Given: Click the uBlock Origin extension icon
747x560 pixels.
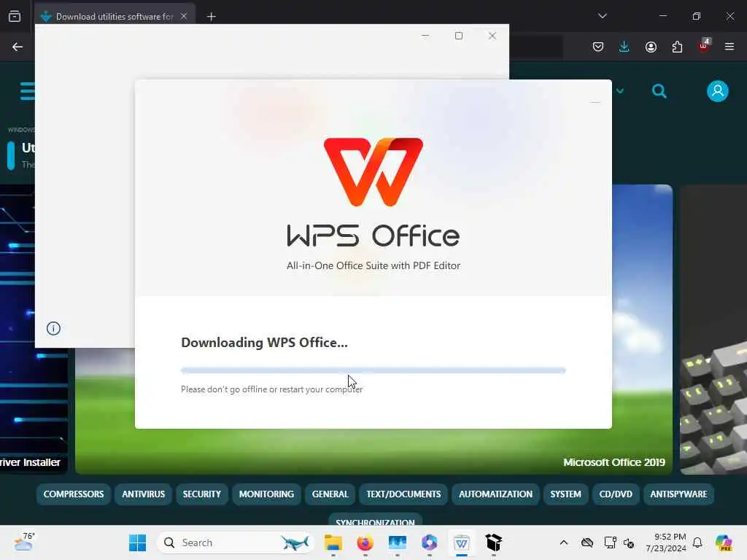Looking at the screenshot, I should (x=704, y=46).
